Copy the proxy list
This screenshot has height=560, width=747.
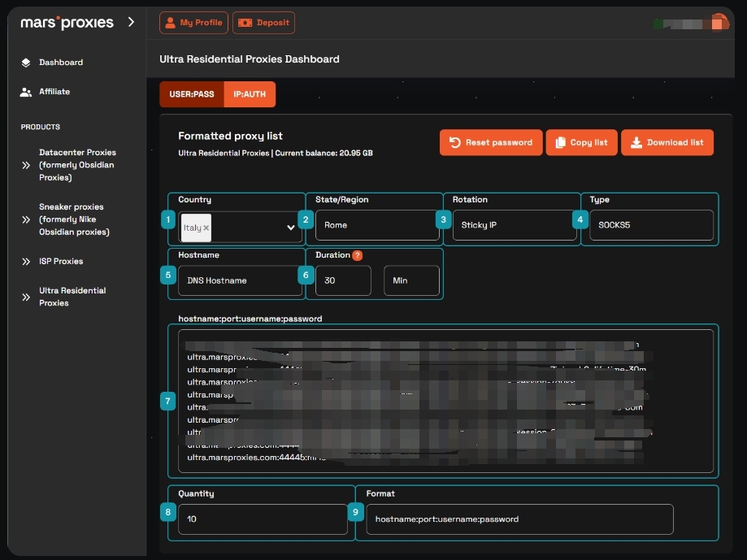pos(582,142)
